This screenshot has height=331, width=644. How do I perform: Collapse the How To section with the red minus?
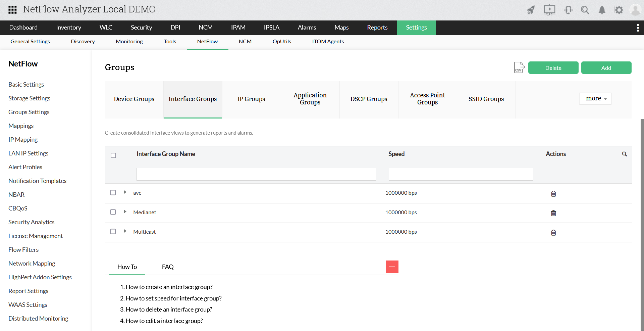coord(392,267)
